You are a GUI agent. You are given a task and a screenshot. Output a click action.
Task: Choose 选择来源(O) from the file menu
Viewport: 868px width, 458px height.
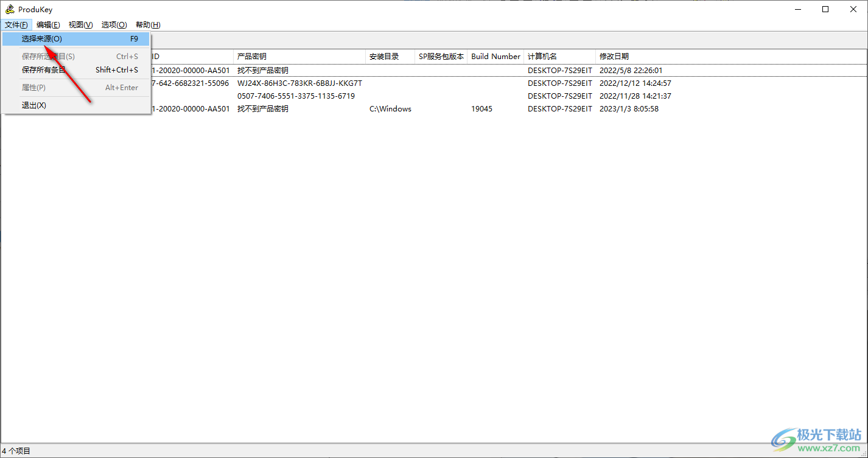tap(76, 39)
